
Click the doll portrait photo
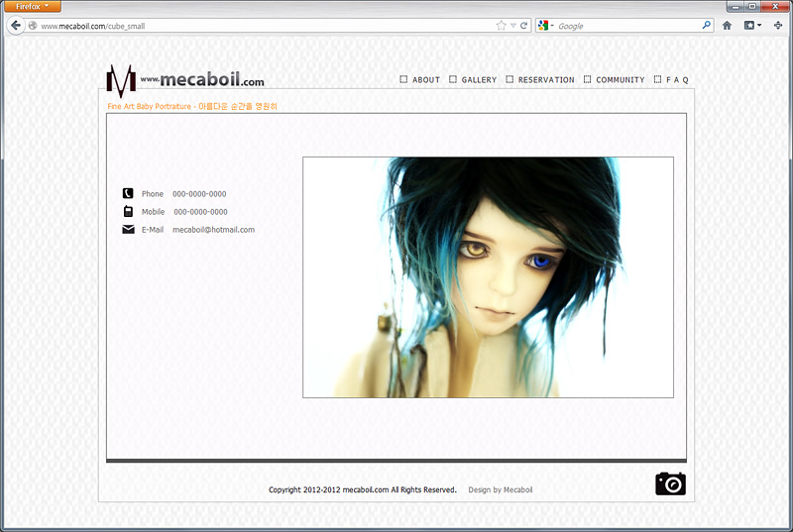488,277
